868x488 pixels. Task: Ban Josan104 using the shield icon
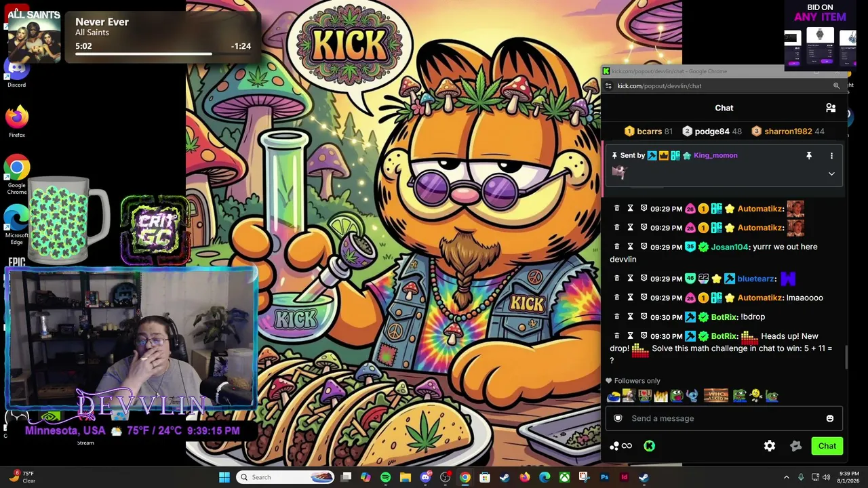click(x=644, y=247)
